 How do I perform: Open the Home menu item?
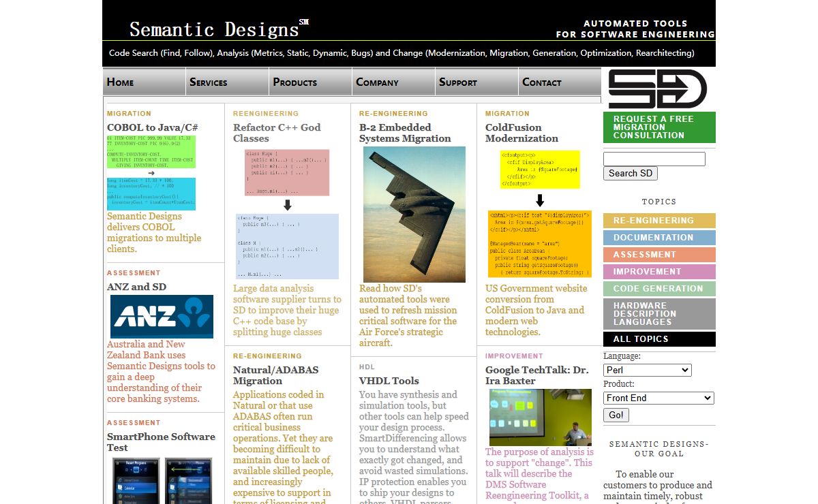(x=144, y=82)
